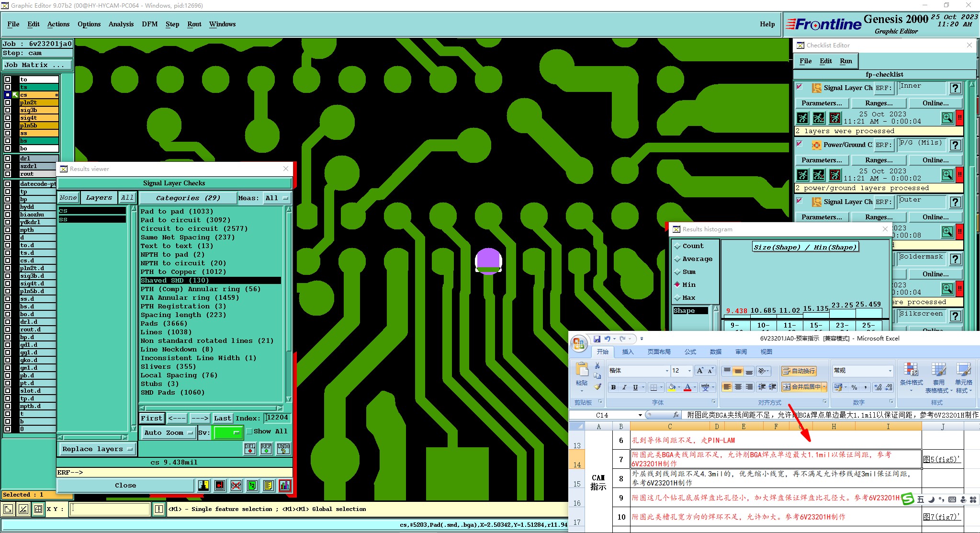Expand the merge-and-center dropdown arrow in Excel
Viewport: 980px width, 533px height.
824,387
